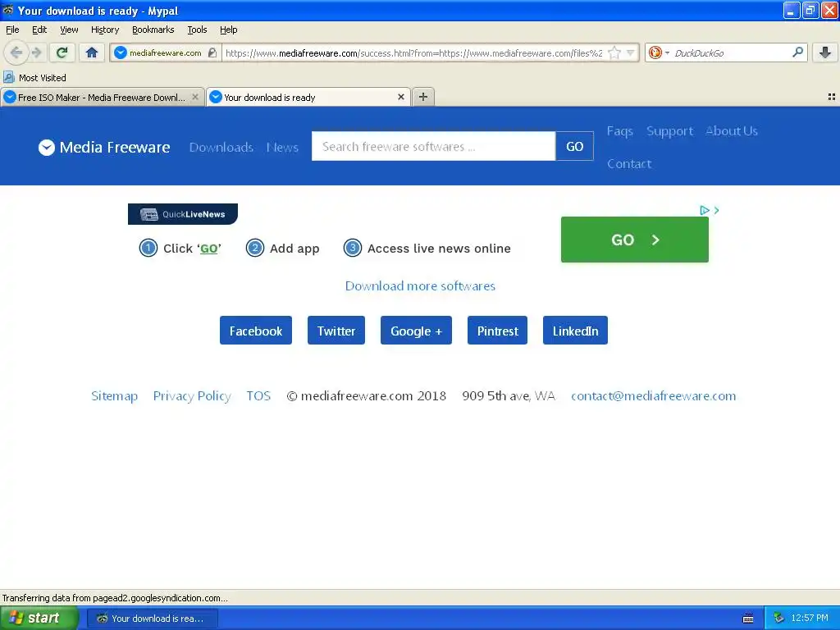The image size is (840, 630).
Task: Click the green GO ad button
Action: (634, 240)
